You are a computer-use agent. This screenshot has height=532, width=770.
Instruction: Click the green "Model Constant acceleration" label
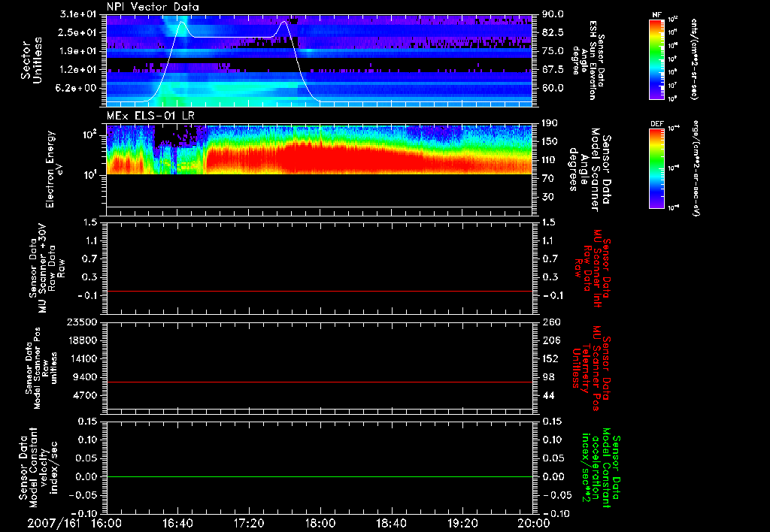tap(601, 467)
